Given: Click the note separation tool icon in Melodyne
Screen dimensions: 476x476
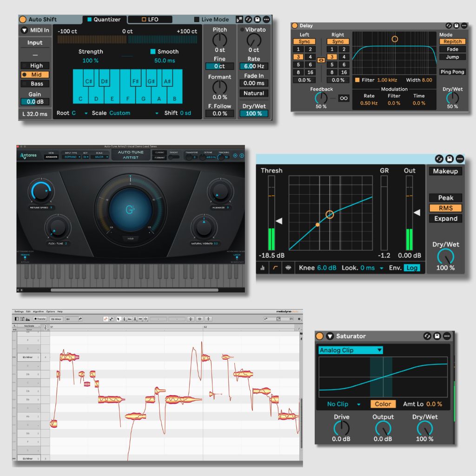Looking at the screenshot, I should point(146,319).
